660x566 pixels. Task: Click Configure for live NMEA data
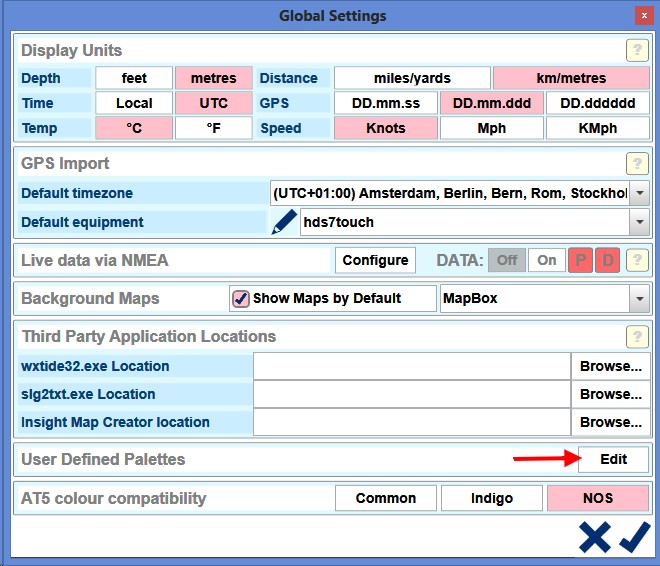point(375,260)
